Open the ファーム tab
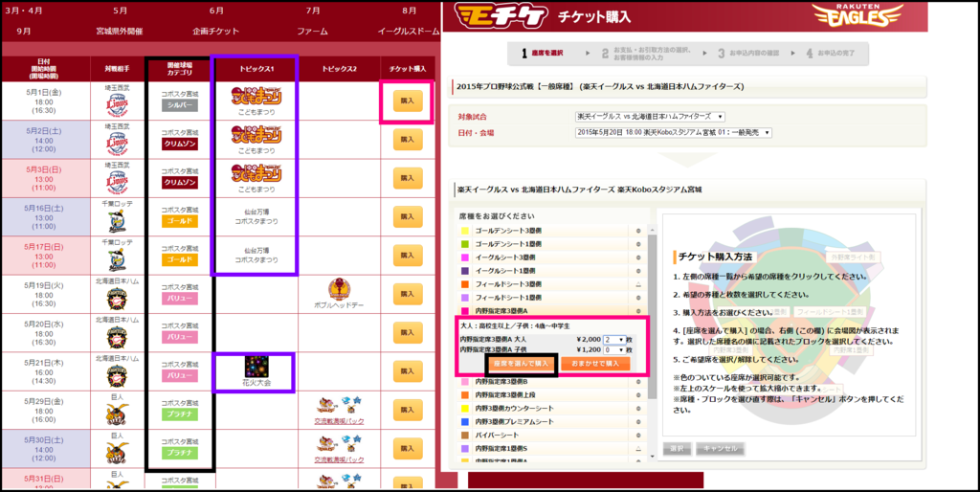This screenshot has width=980, height=492. 313,31
